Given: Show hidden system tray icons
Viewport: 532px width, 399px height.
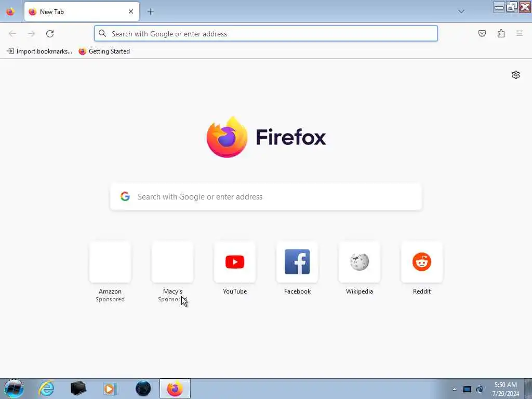Looking at the screenshot, I should coord(454,389).
